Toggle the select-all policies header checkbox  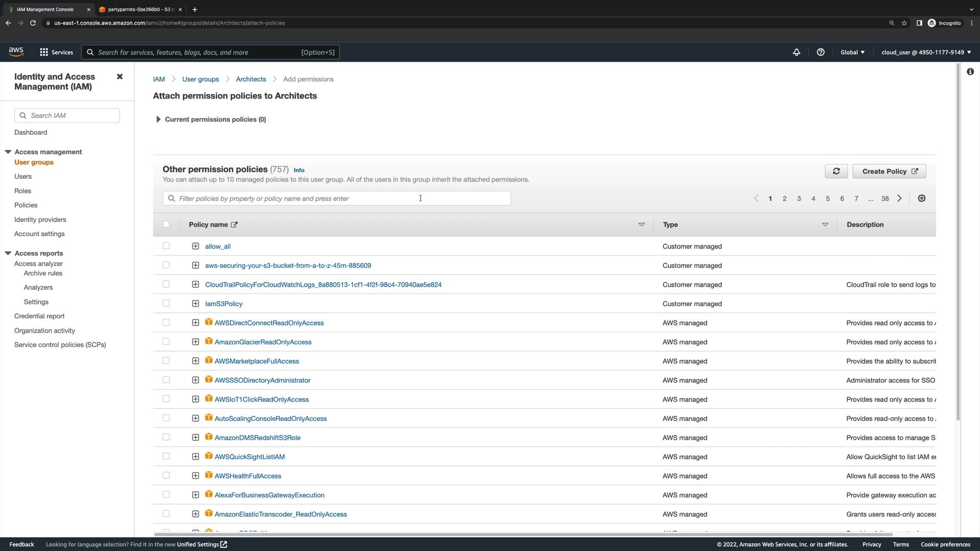click(166, 224)
